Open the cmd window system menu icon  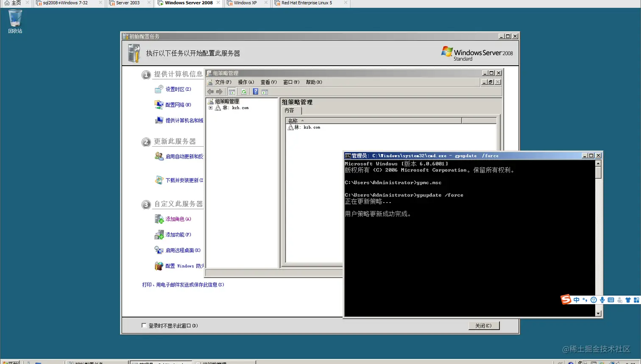[348, 156]
